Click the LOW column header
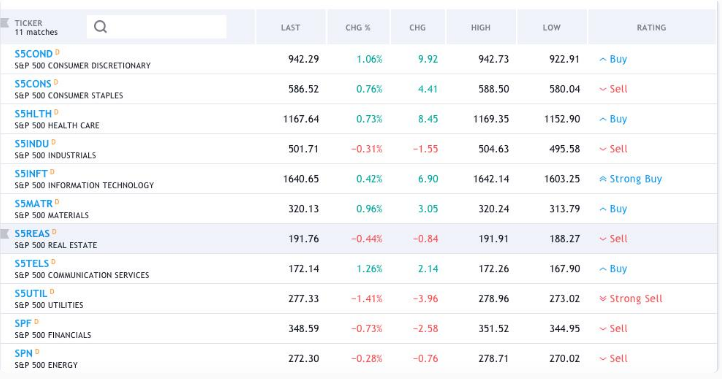Viewport: 722px width, 379px height. (x=552, y=28)
